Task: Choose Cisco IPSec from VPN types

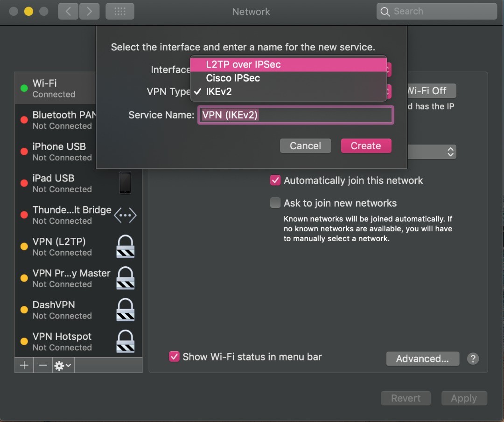Action: (233, 78)
